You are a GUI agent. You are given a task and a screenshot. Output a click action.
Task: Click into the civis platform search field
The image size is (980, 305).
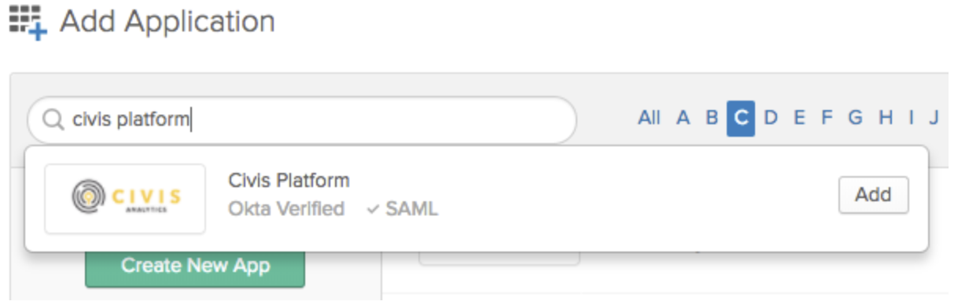(x=302, y=119)
